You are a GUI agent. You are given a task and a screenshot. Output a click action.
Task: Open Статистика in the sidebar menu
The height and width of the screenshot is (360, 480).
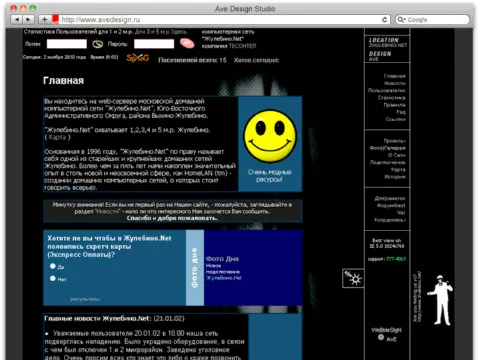(392, 98)
